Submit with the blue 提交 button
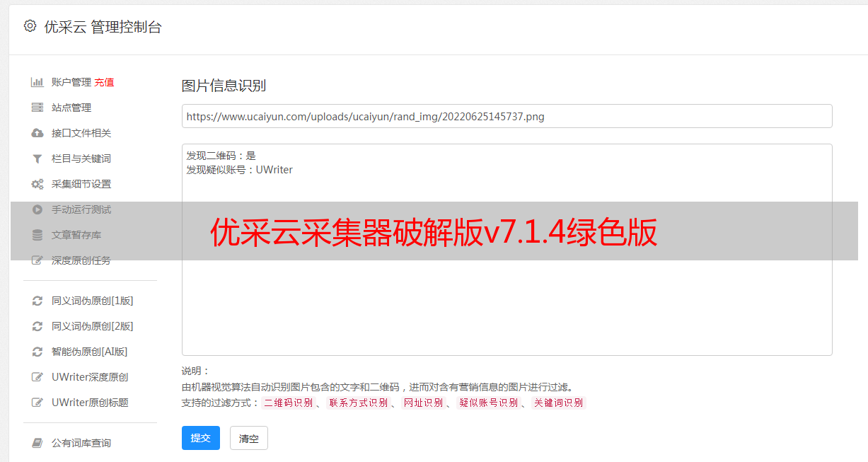Image resolution: width=868 pixels, height=462 pixels. coord(201,438)
